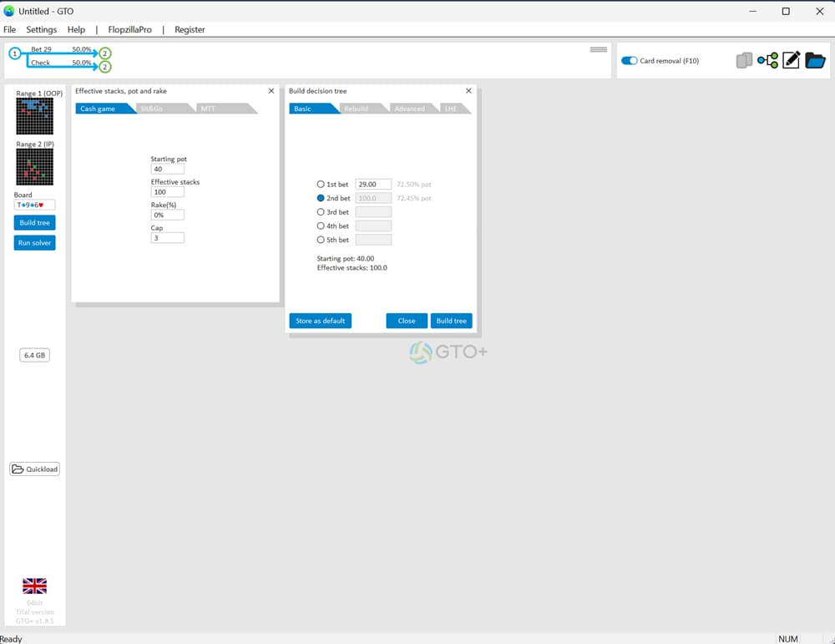
Task: Switch to the LHE tab
Action: (x=453, y=109)
